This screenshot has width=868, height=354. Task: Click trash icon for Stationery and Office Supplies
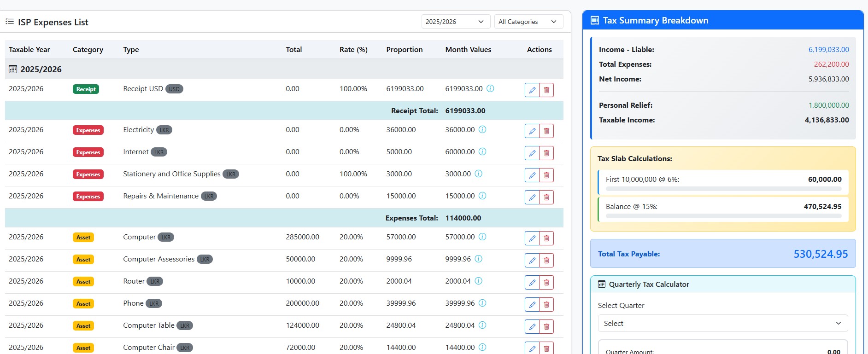tap(546, 175)
